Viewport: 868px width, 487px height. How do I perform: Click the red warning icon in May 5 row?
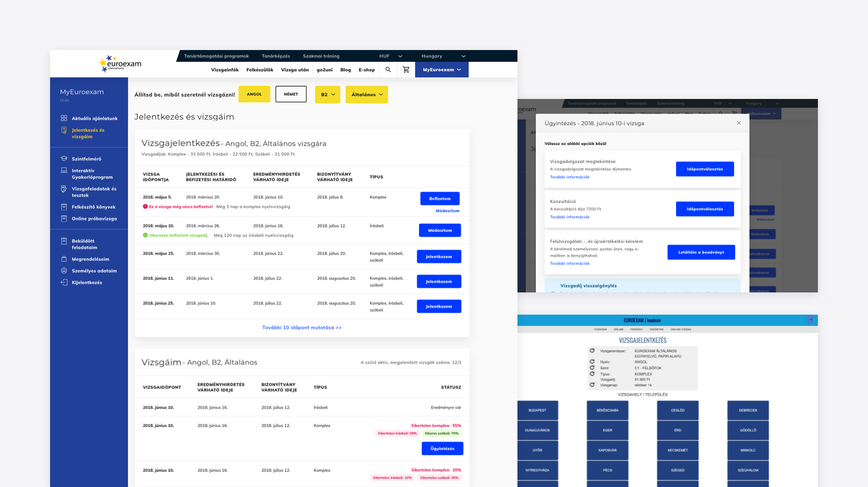[145, 206]
